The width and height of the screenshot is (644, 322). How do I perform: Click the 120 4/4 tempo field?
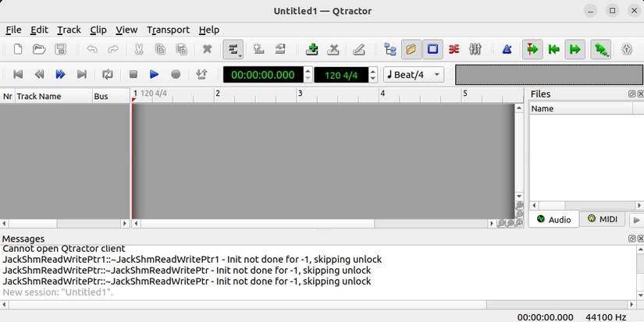coord(341,75)
